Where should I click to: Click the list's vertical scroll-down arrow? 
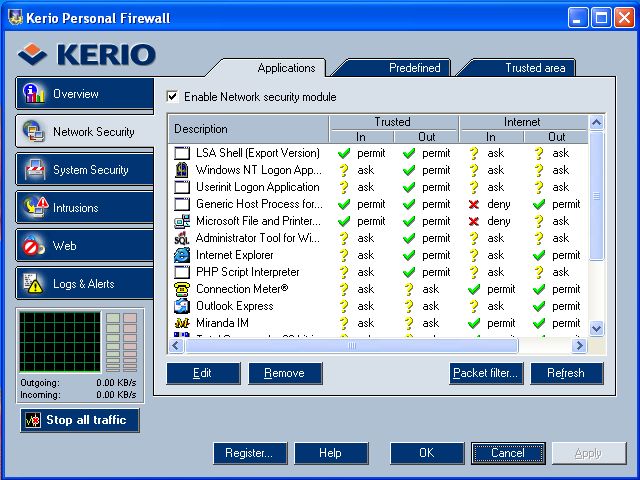596,328
